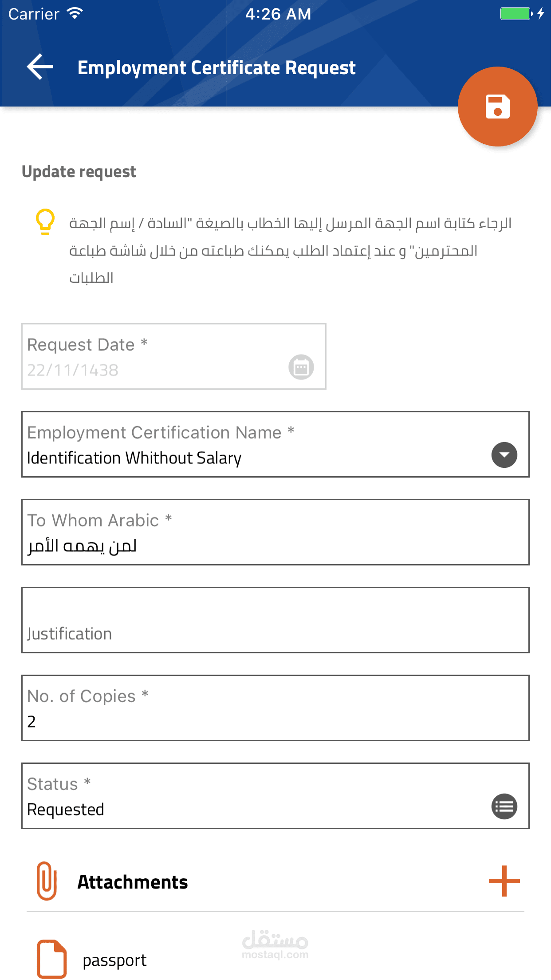Screen dimensions: 551x980
Task: Focus the Justification text field
Action: pos(275,620)
